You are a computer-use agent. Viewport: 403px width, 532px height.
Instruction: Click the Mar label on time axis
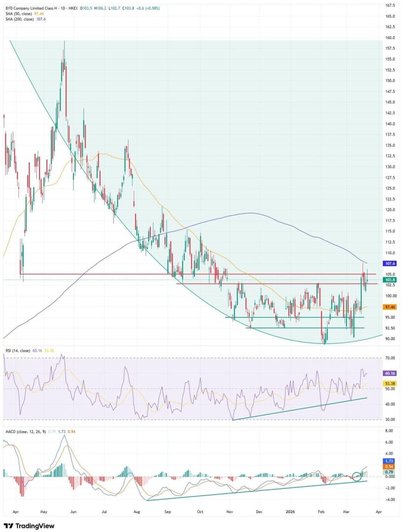[347, 511]
